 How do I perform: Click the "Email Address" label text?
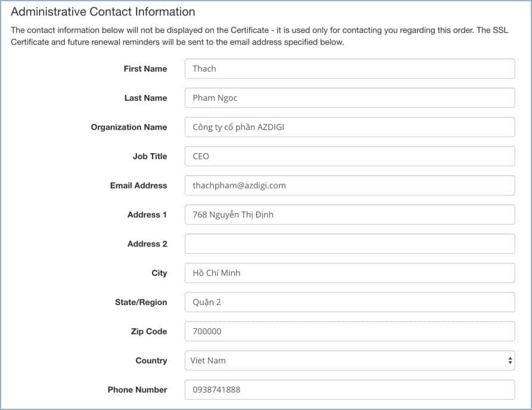point(138,185)
